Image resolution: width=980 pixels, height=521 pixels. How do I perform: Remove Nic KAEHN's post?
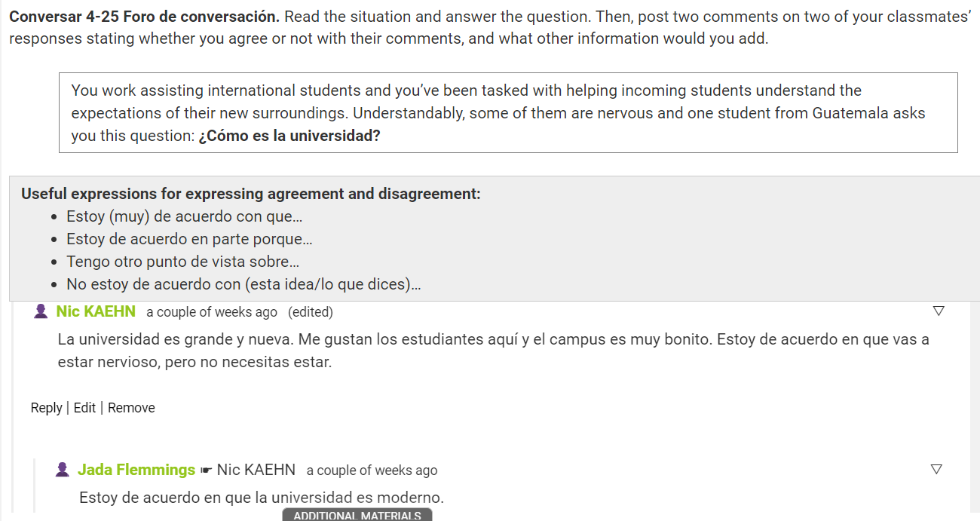[131, 408]
